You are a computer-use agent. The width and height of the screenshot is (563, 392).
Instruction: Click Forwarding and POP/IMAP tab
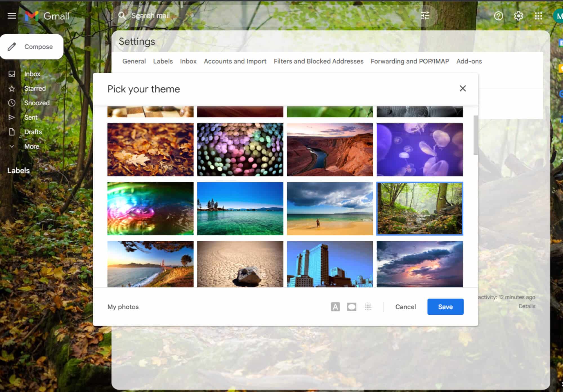click(x=410, y=61)
